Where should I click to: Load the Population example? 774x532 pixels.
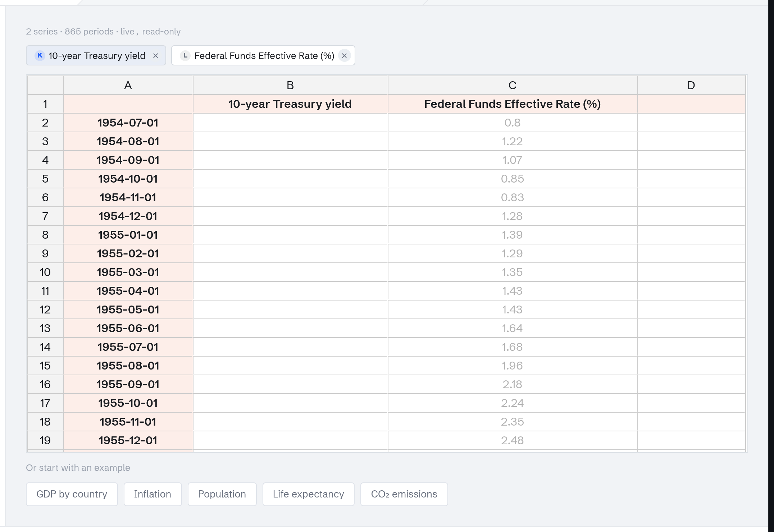222,494
